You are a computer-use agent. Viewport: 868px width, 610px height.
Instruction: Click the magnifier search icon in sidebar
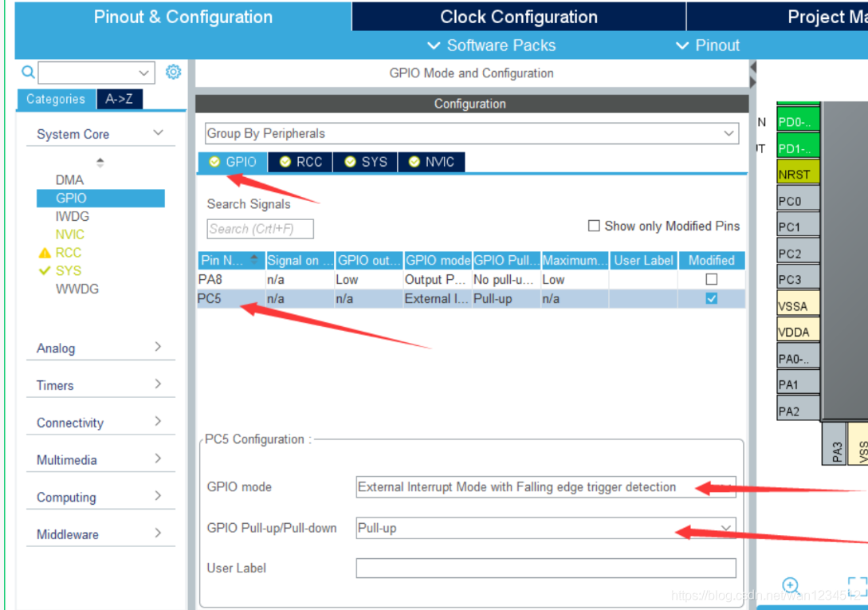click(29, 73)
